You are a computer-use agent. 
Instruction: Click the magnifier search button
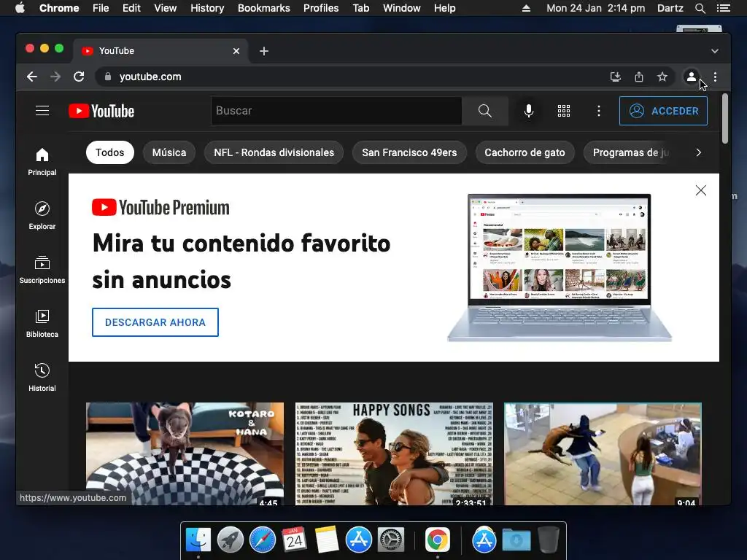pos(485,111)
